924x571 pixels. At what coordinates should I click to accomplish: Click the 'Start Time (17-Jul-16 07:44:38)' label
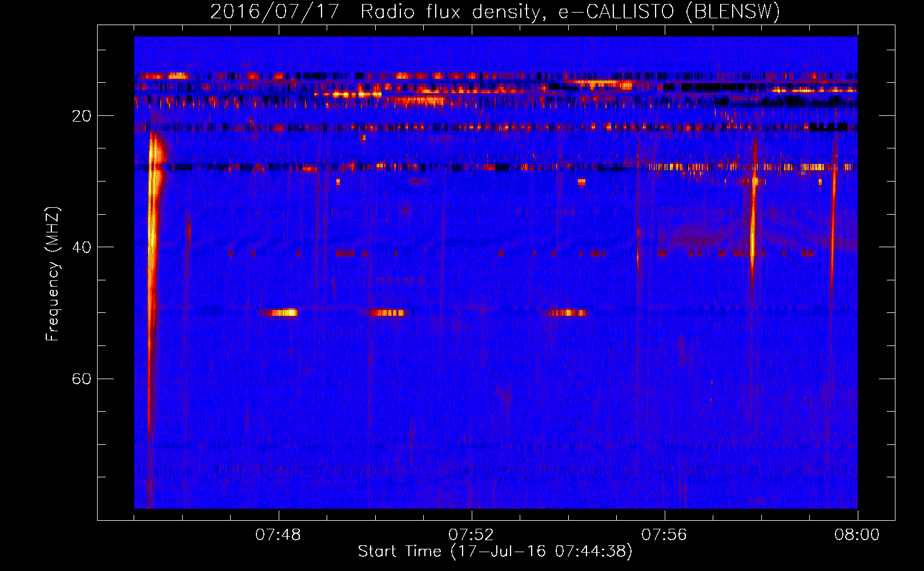tap(495, 552)
